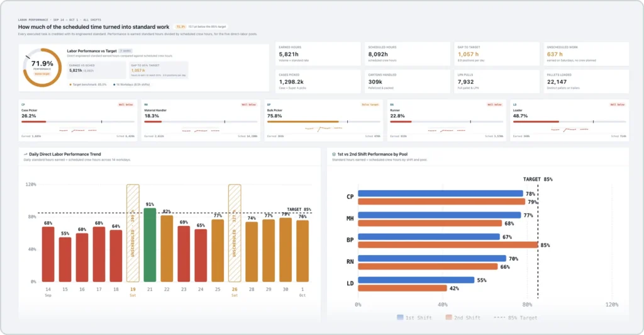Click the MH 2nd Shift 68% bar

(x=430, y=223)
